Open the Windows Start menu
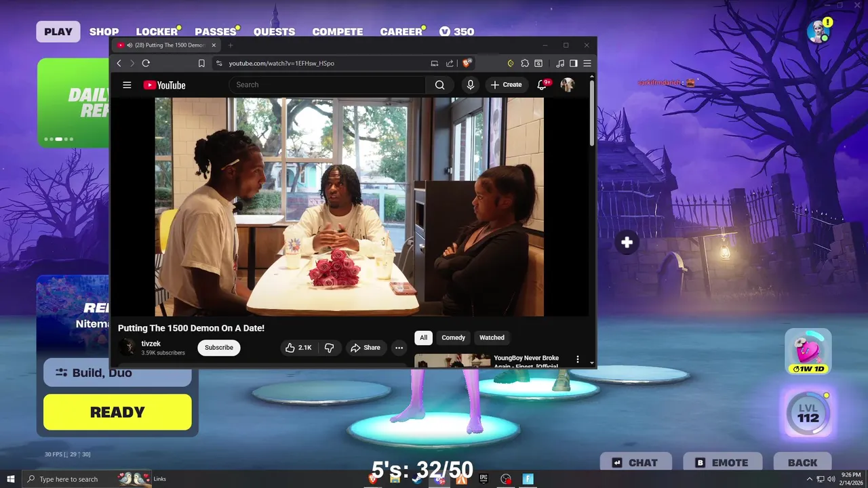Screen dimensions: 868x488 pos(11,479)
